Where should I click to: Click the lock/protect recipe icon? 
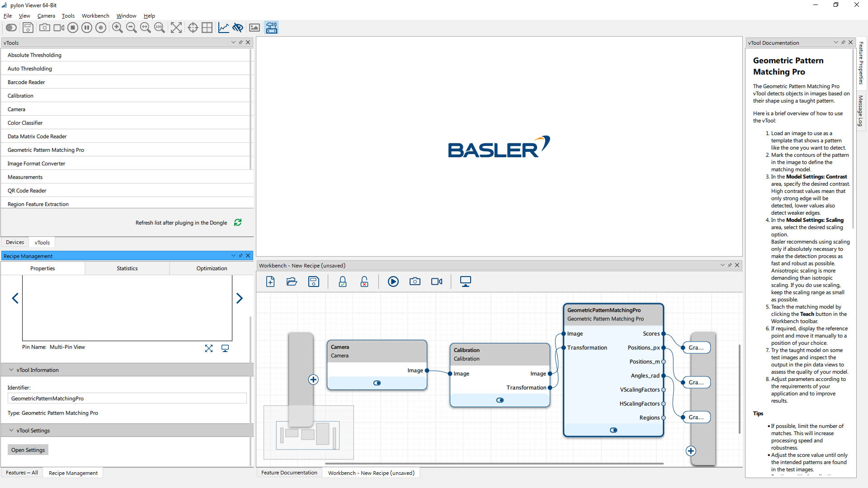coord(342,281)
